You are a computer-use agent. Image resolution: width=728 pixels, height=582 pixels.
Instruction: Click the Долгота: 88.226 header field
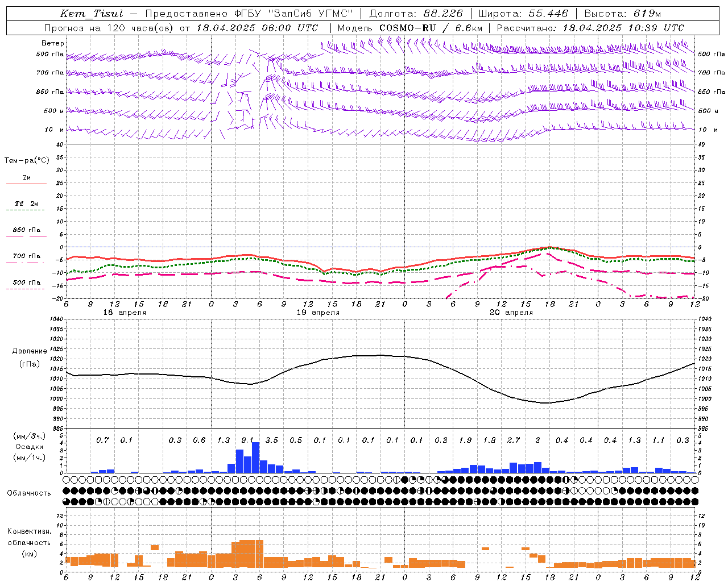[416, 14]
